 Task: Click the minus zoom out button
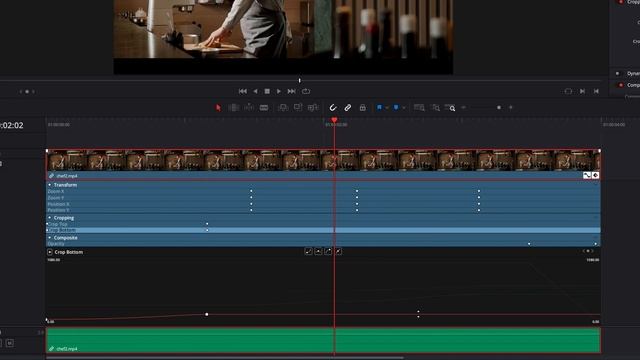[464, 108]
